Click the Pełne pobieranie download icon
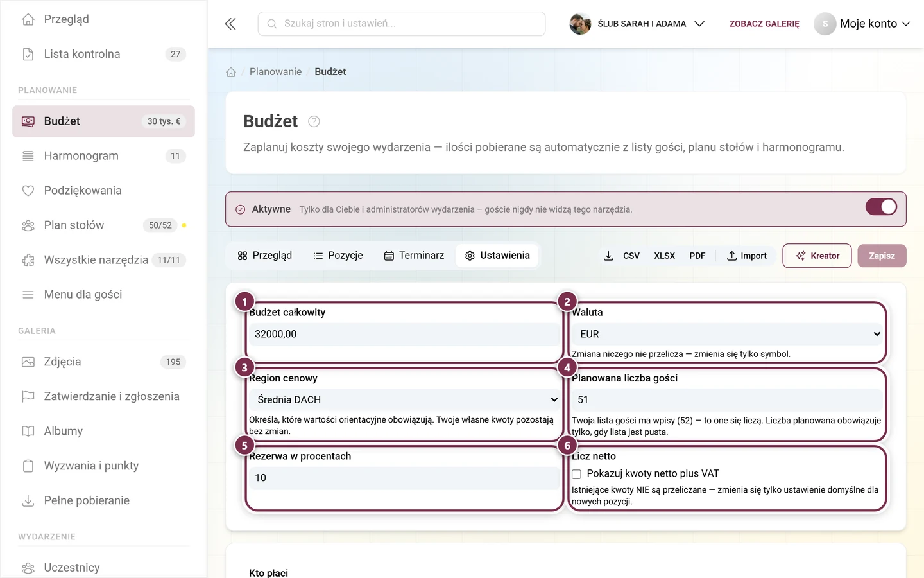924x578 pixels. (28, 501)
